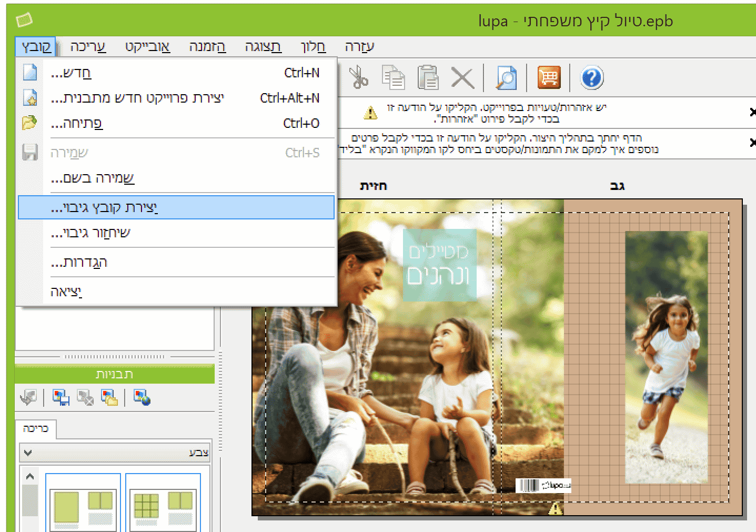
Task: Click the delete template icon
Action: [84, 398]
